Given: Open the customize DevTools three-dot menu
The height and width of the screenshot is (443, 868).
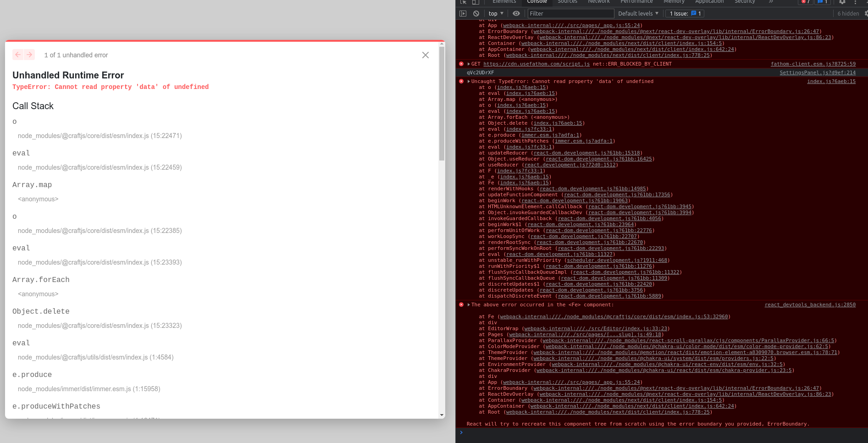Looking at the screenshot, I should pos(856,2).
